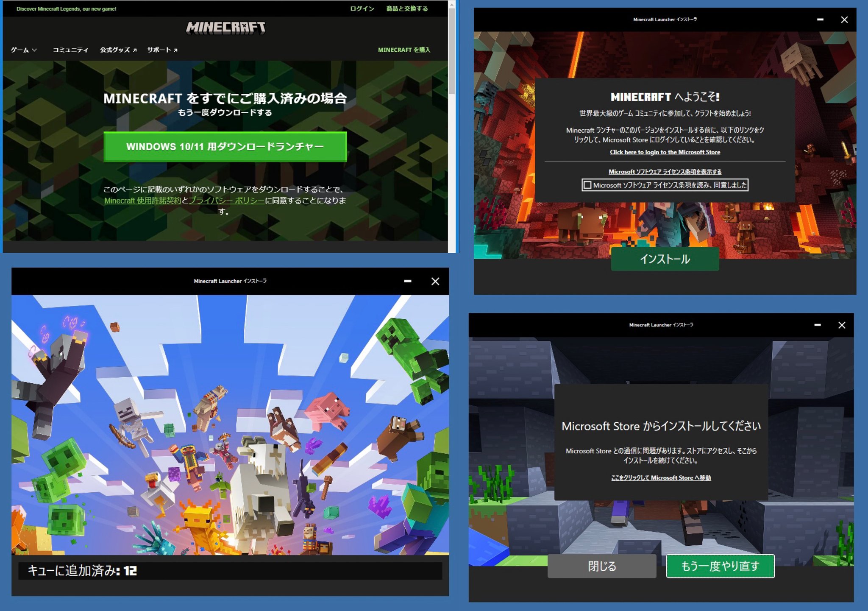This screenshot has width=868, height=611.
Task: Open the プライバシー ポリシー link
Action: pos(226,201)
